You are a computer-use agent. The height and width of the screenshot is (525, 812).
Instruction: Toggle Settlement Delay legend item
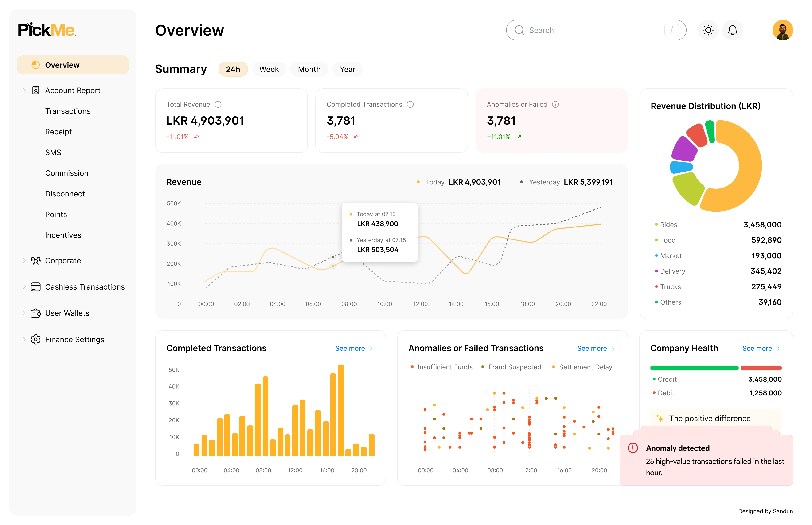click(x=582, y=367)
